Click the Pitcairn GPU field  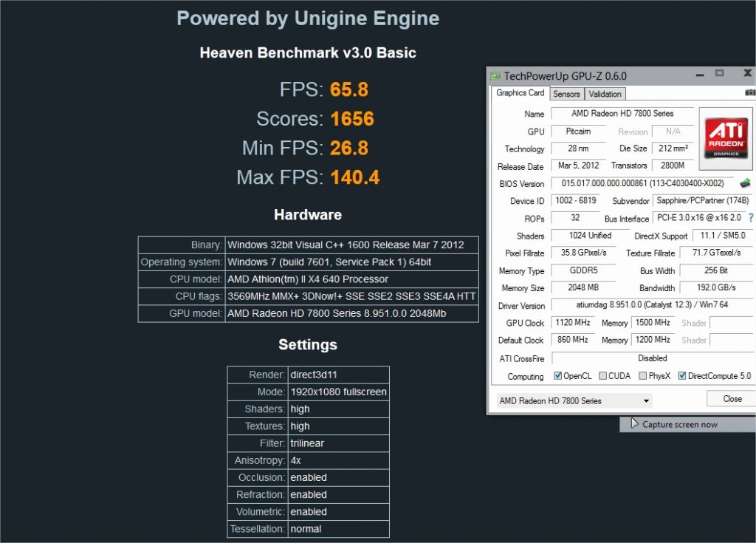578,132
